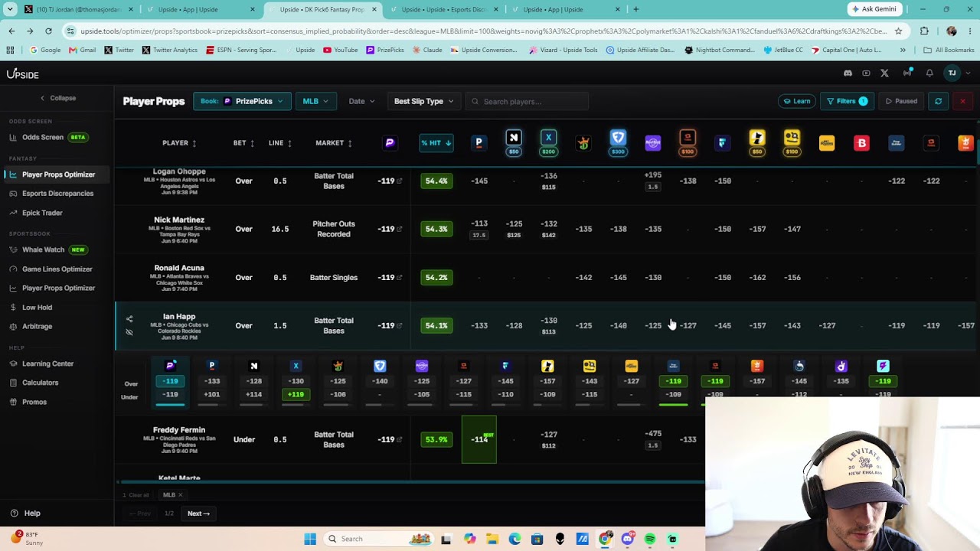Open the JetBlue CC bookmark

point(783,50)
